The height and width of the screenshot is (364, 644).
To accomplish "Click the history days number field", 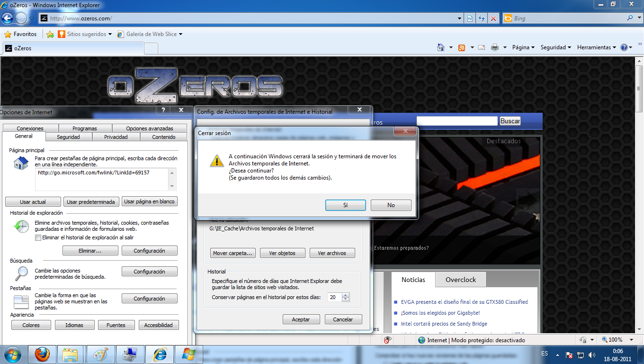I will 335,297.
